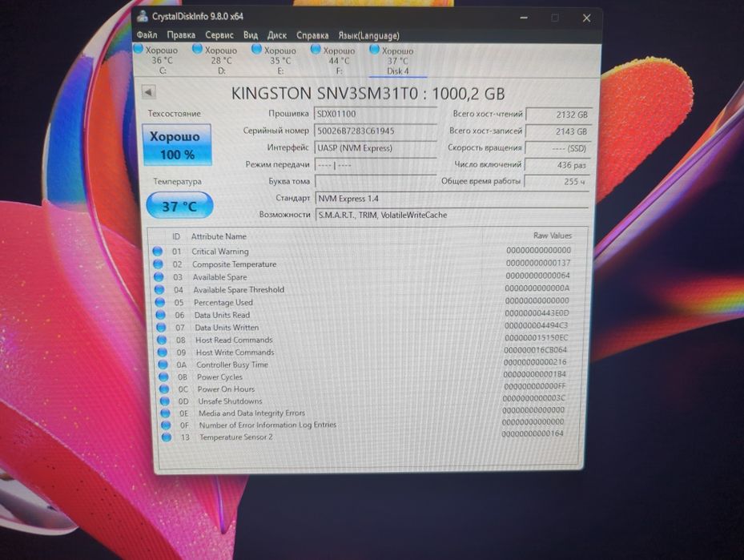Click the status icon for Media and Data Integrity Errors
The height and width of the screenshot is (560, 744).
[x=165, y=413]
